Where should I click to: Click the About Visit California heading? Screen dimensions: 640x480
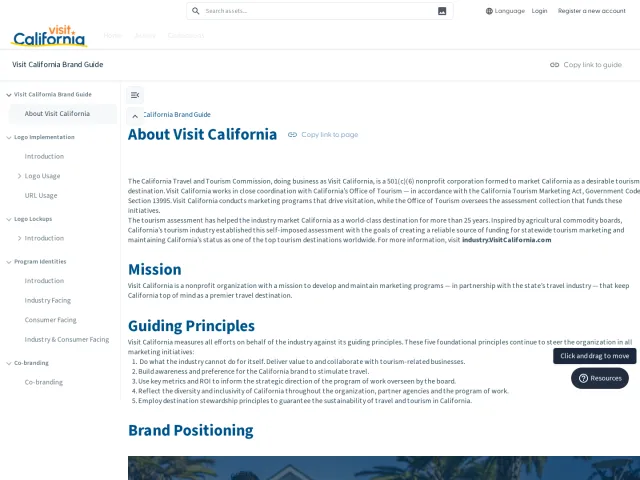[x=202, y=134]
